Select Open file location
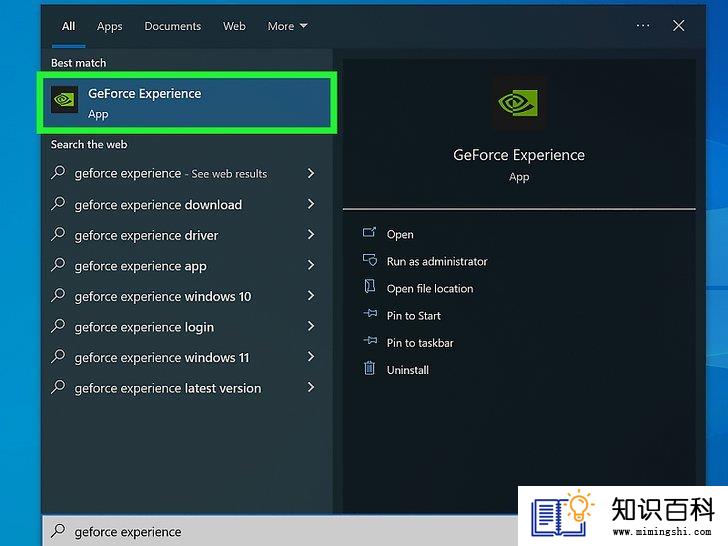Viewport: 728px width, 546px height. (x=430, y=289)
